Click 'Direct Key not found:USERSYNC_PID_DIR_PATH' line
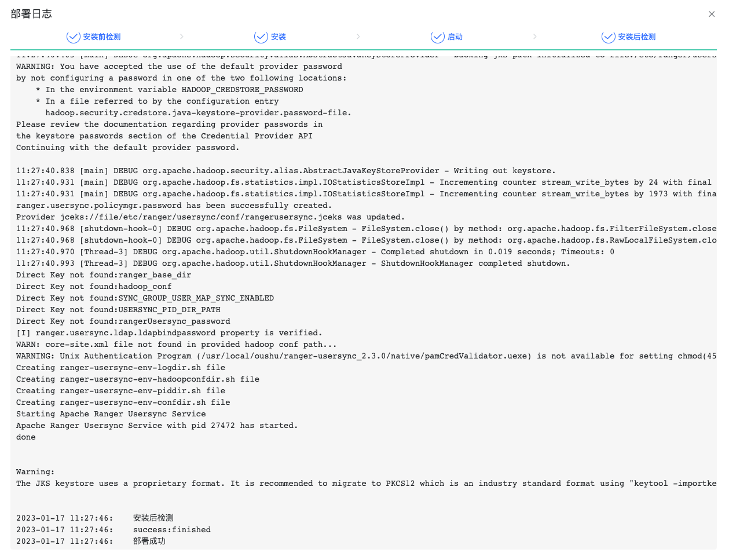 (x=118, y=310)
